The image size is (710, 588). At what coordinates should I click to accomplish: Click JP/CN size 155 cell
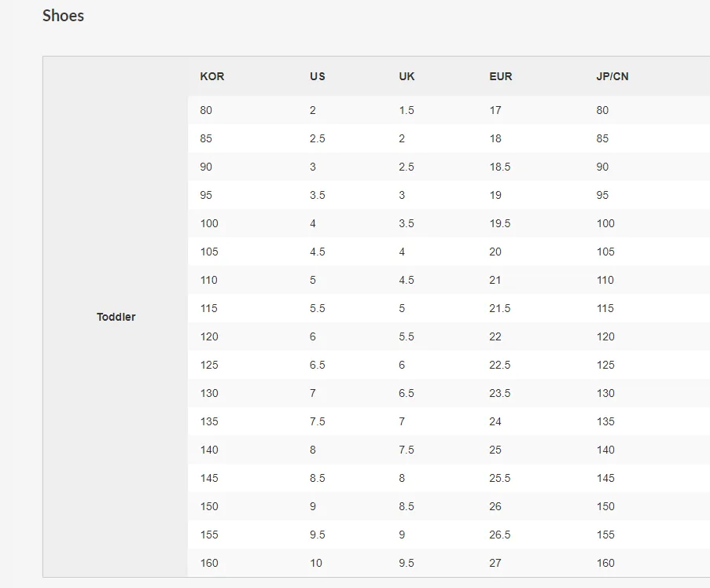click(x=605, y=535)
